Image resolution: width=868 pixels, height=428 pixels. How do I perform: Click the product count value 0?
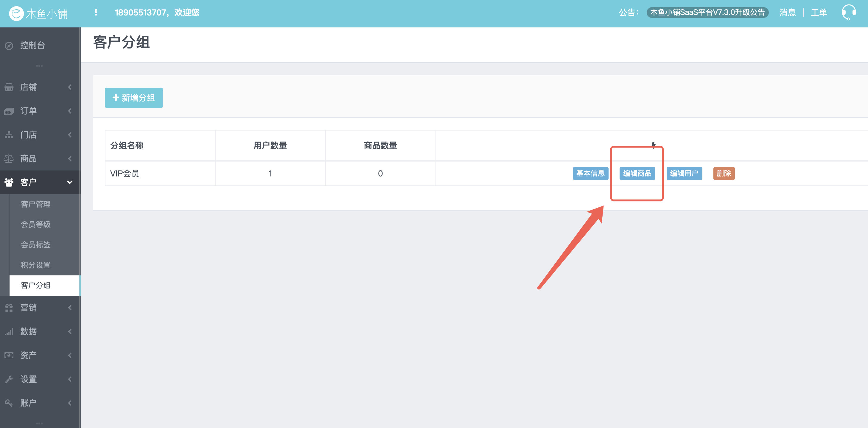click(380, 173)
